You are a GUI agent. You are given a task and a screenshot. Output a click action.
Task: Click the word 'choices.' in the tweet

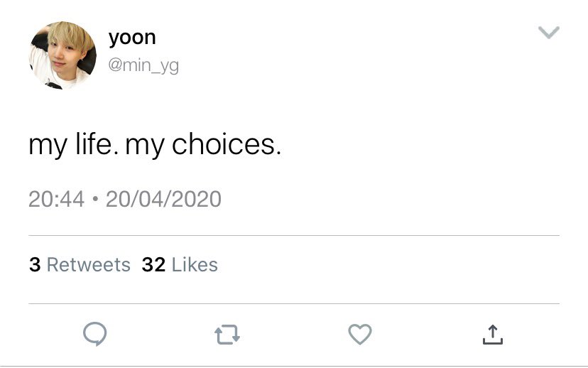[x=227, y=144]
